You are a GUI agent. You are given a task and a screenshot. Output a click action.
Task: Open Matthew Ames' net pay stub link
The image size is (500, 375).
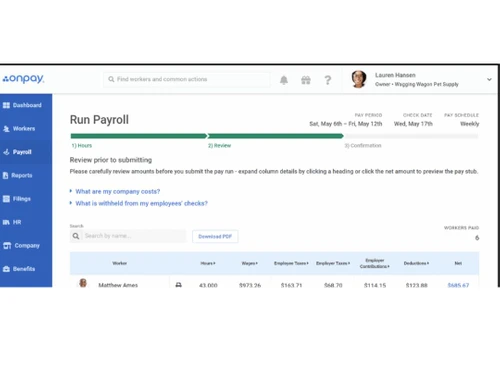pyautogui.click(x=458, y=285)
